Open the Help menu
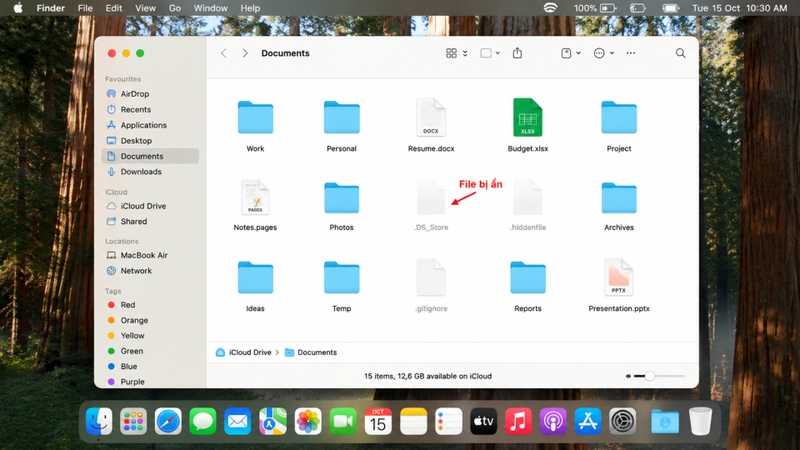 pyautogui.click(x=250, y=8)
